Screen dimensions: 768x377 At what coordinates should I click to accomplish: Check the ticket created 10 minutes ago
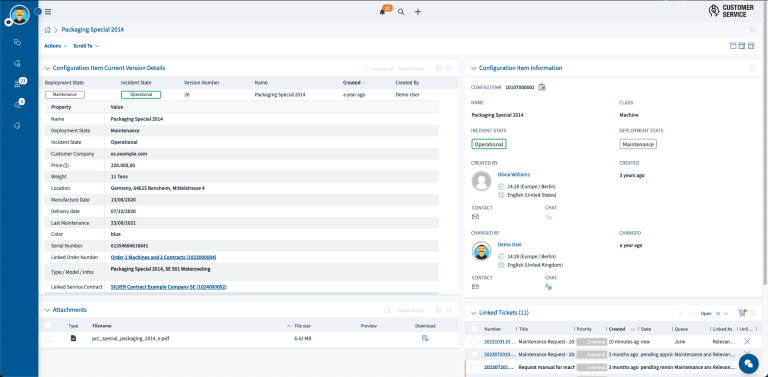coord(474,341)
